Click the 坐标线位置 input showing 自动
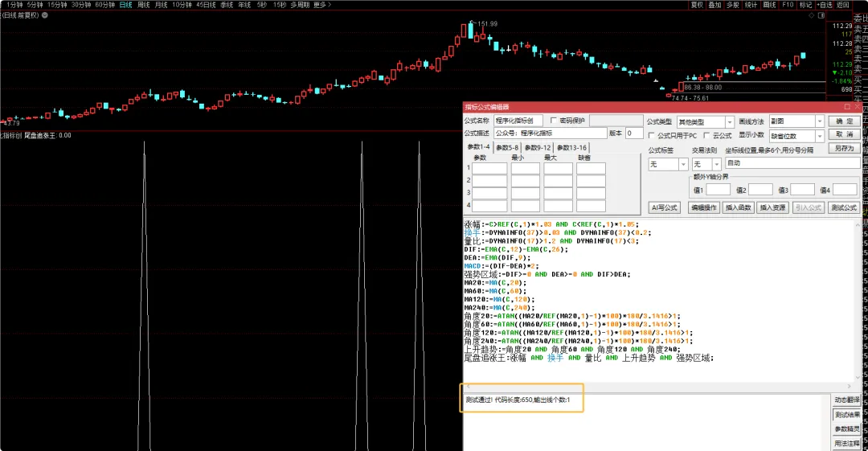This screenshot has width=868, height=451. [x=792, y=163]
